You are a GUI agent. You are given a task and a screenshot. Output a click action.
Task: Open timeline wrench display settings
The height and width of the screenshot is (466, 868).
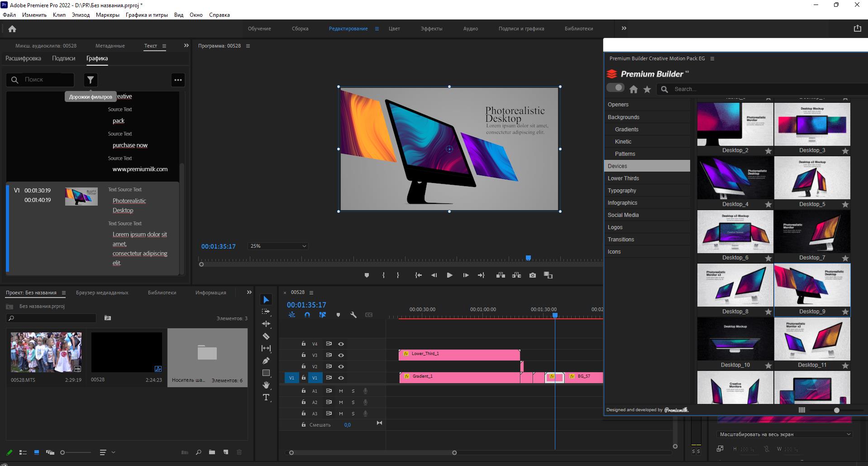[x=353, y=315]
